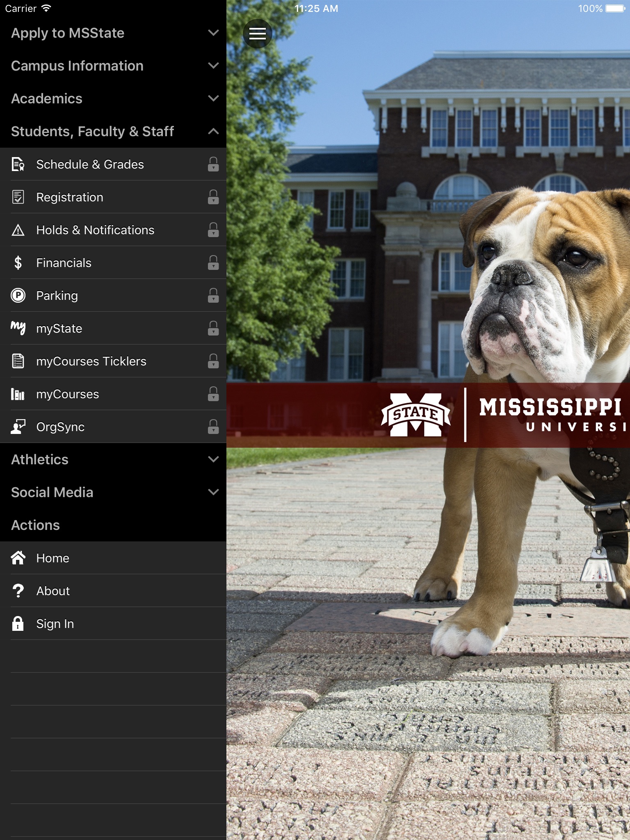Screen dimensions: 630x840
Task: Click the OrgSync person icon
Action: 18,427
